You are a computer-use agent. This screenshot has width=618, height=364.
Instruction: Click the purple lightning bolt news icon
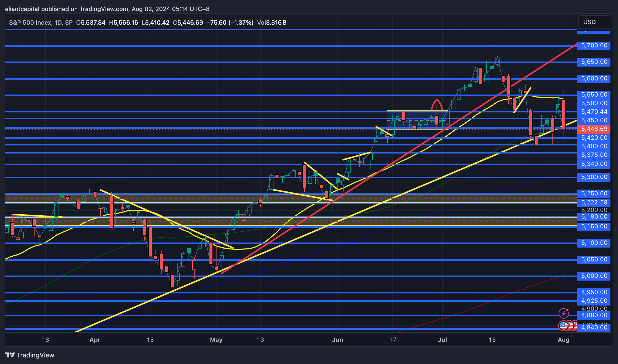[x=564, y=313]
